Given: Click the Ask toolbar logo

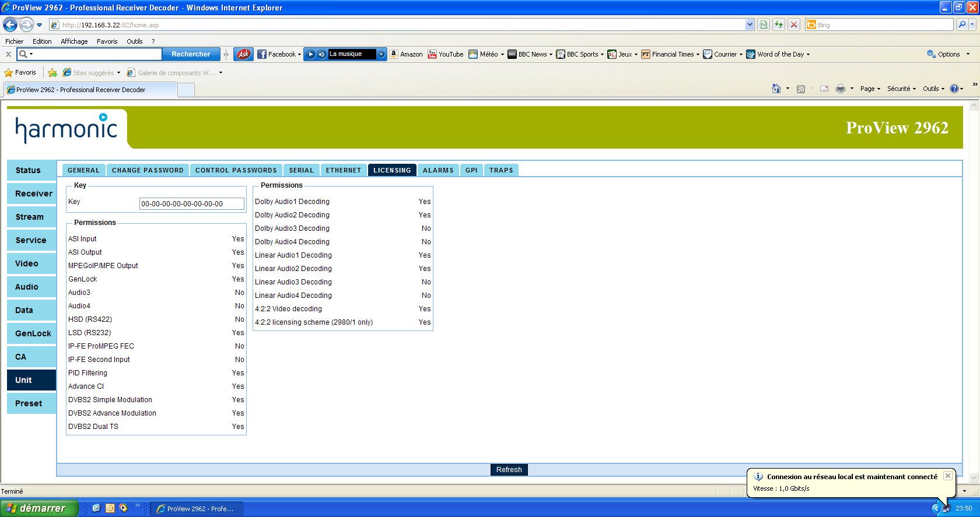Looking at the screenshot, I should tap(243, 54).
